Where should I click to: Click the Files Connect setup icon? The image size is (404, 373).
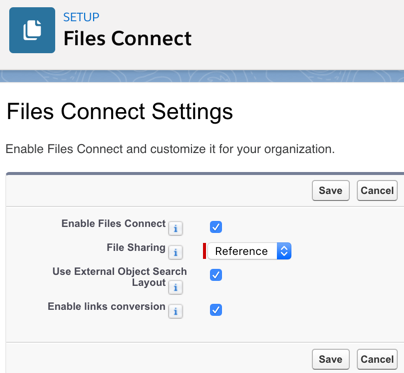pos(32,30)
